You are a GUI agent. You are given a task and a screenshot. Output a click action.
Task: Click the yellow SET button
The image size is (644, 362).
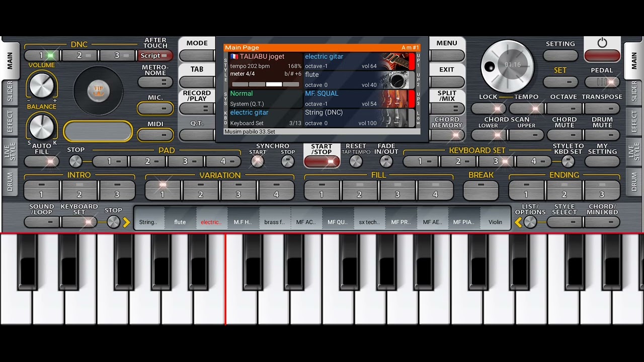pyautogui.click(x=560, y=81)
